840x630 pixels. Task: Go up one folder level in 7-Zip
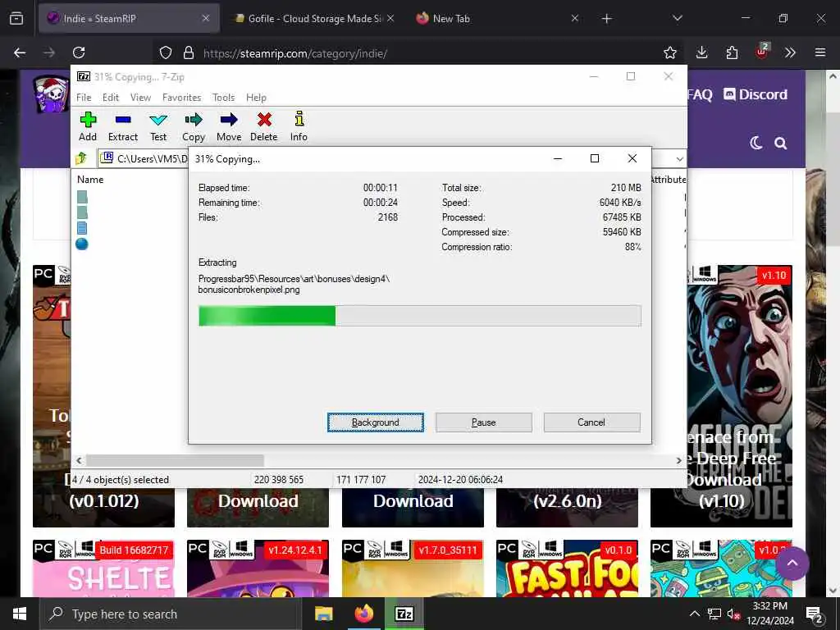click(81, 158)
